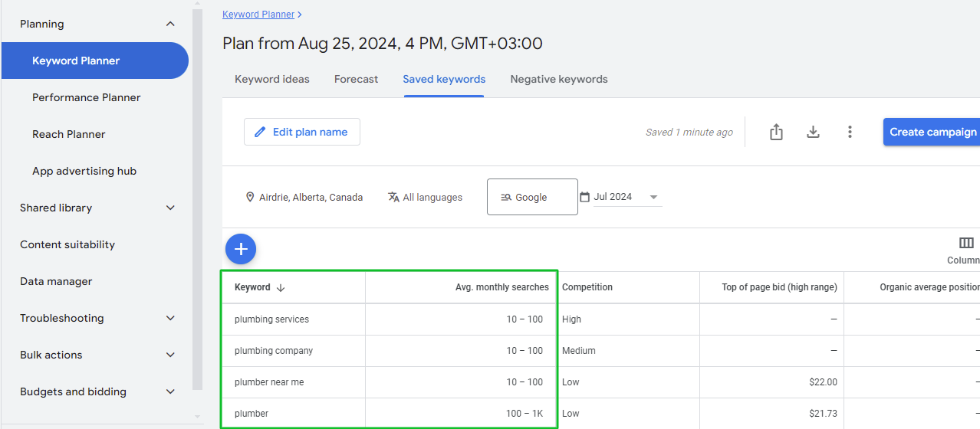Click the sidebar vertical scrollbar
980x429 pixels.
[198, 199]
